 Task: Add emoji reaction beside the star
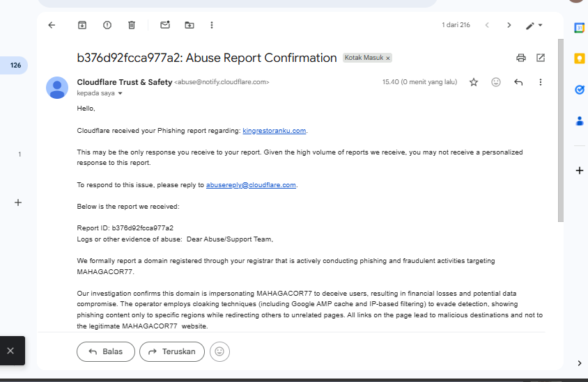(496, 82)
